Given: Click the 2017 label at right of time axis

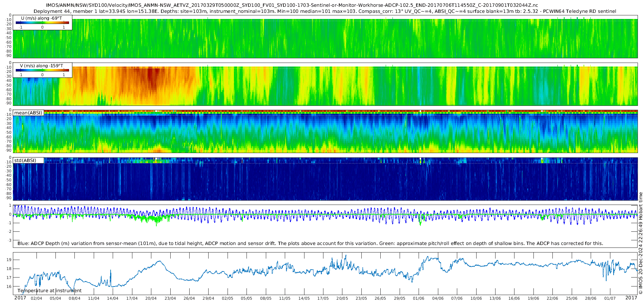Looking at the screenshot, I should (631, 298).
